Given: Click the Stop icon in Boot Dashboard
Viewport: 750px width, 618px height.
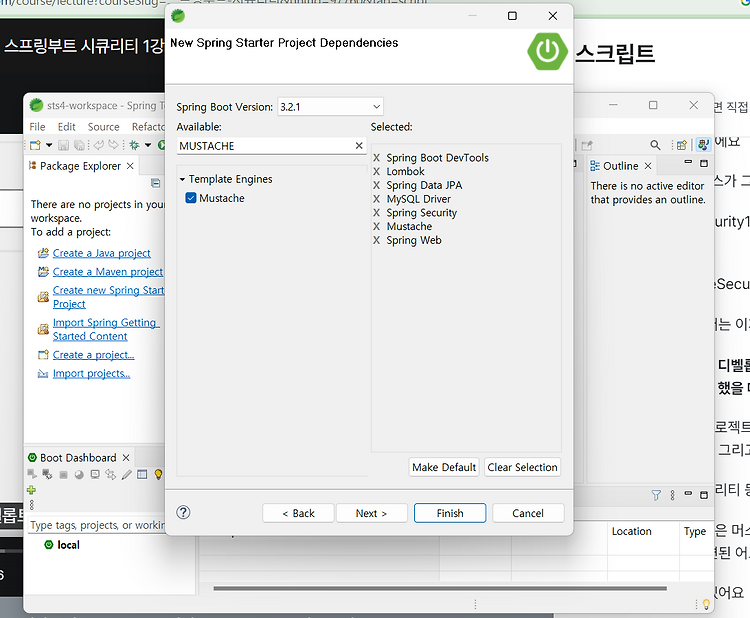Looking at the screenshot, I should click(x=63, y=475).
